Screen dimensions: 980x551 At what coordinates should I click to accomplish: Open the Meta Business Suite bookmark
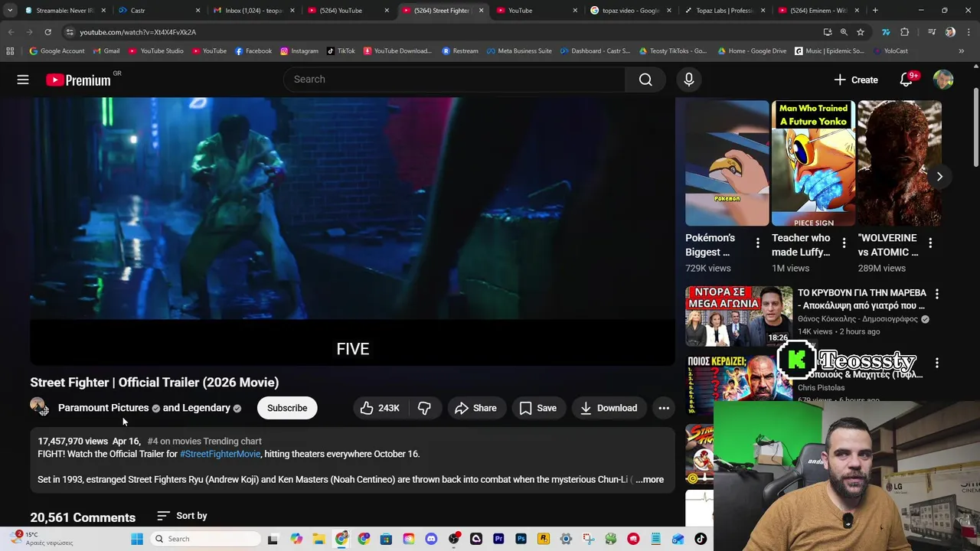[518, 51]
